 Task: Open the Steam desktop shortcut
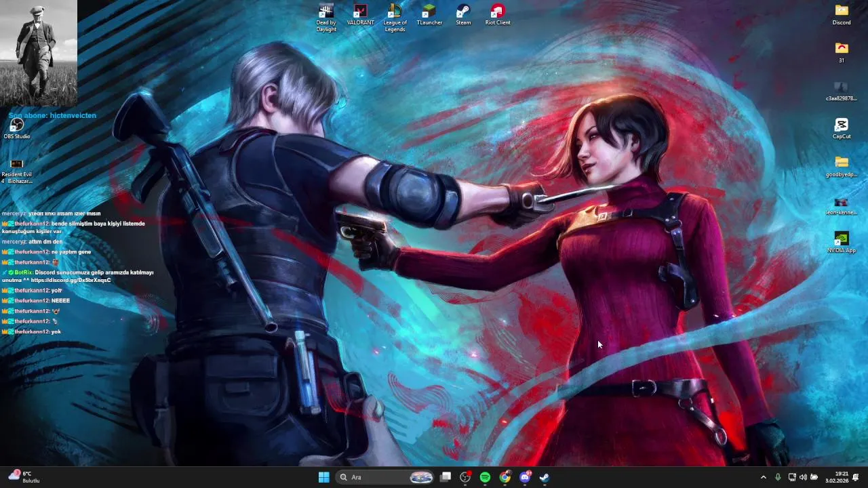(x=463, y=15)
